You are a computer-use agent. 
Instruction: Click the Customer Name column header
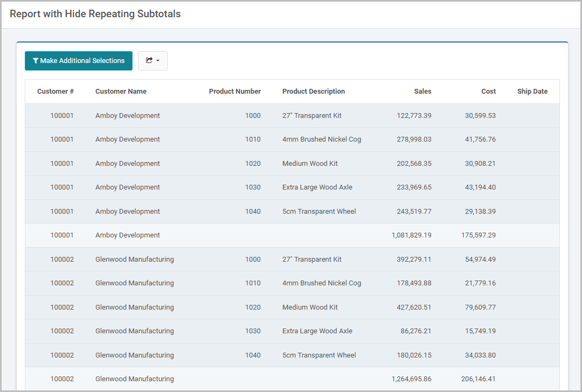point(121,91)
